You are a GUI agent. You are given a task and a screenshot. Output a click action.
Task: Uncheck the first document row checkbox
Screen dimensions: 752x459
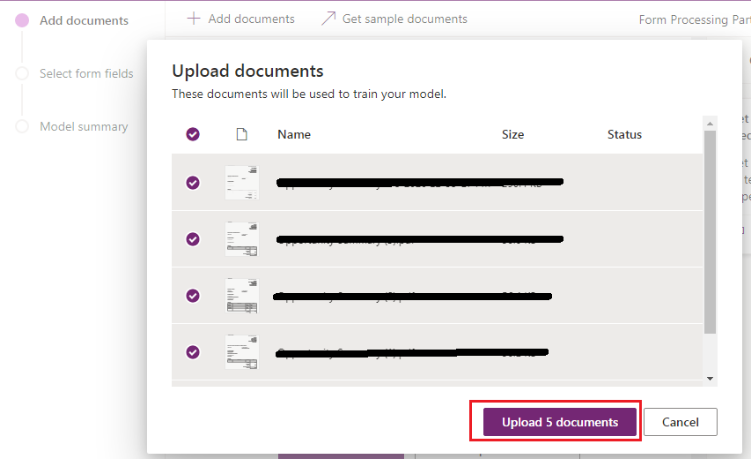click(x=193, y=183)
